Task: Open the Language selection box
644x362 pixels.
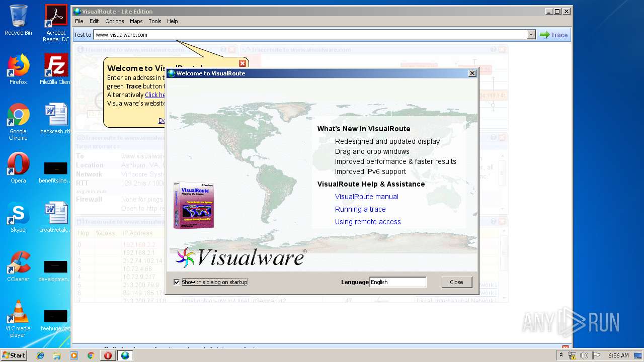Action: (x=397, y=282)
